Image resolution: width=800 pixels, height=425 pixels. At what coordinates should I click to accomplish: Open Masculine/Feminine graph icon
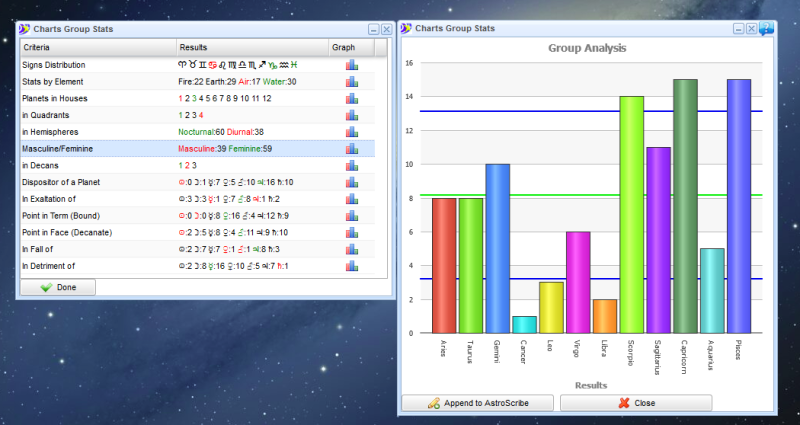[352, 149]
